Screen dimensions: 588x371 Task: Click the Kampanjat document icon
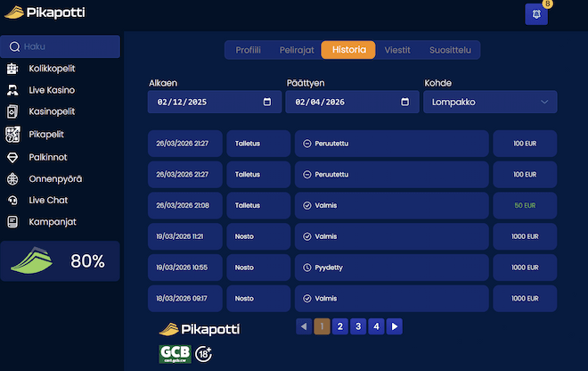tap(12, 222)
